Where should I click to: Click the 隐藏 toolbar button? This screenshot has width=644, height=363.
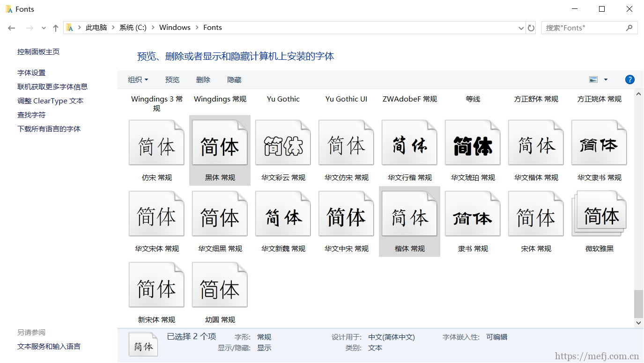[234, 80]
